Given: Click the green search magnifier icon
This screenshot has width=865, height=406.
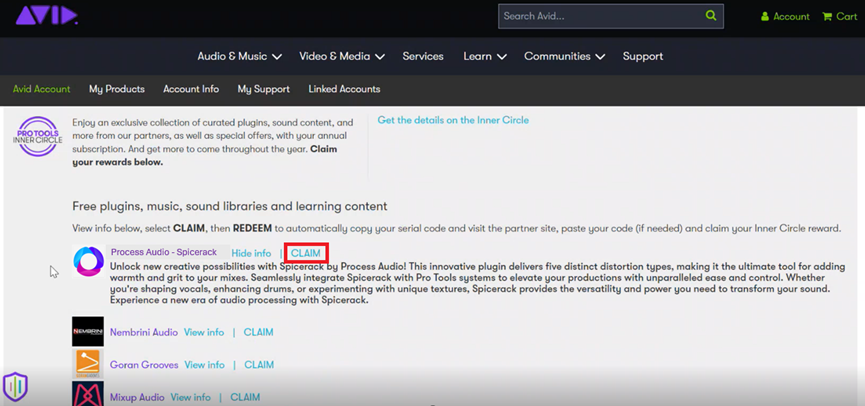Looking at the screenshot, I should coord(711,15).
